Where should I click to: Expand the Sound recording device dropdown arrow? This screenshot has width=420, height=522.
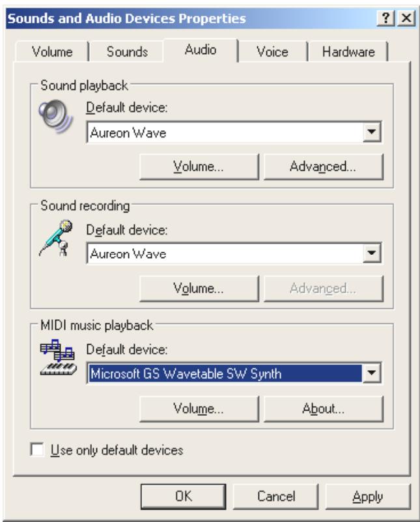coord(372,253)
